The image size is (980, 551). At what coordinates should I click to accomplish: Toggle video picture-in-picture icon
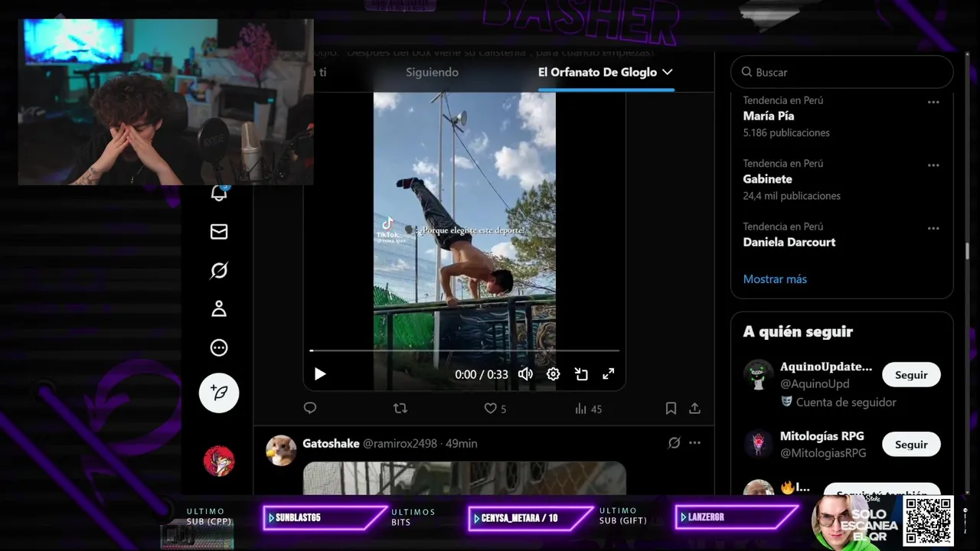point(581,374)
